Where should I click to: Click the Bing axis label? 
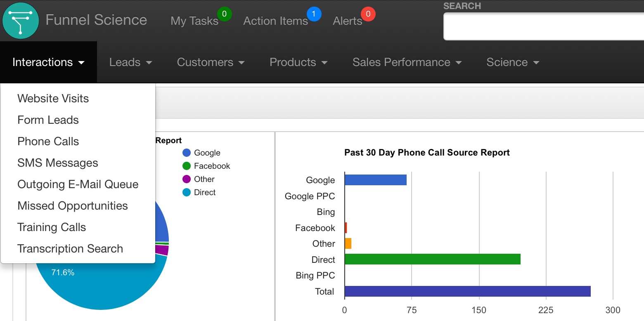click(326, 212)
